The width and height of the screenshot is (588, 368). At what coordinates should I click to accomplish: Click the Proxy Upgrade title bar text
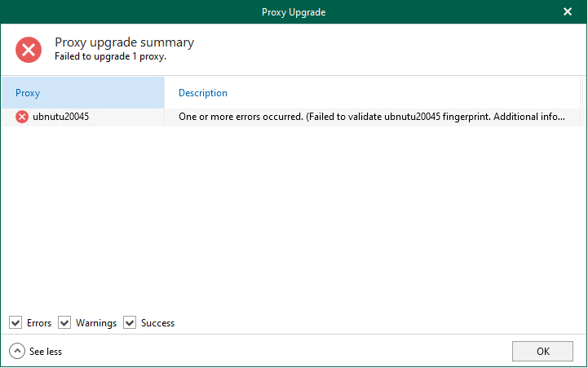coord(294,11)
